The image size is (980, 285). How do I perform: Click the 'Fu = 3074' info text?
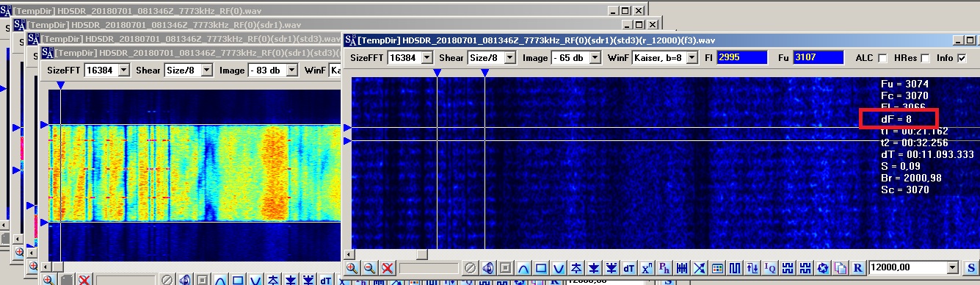[904, 84]
